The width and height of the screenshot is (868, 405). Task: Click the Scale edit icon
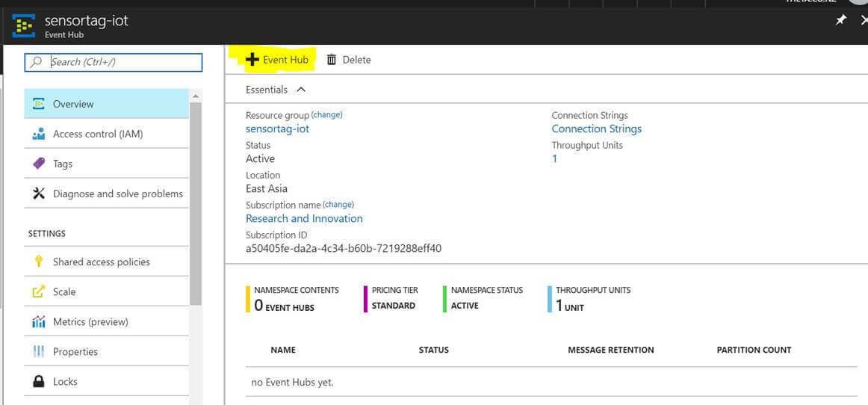(38, 291)
